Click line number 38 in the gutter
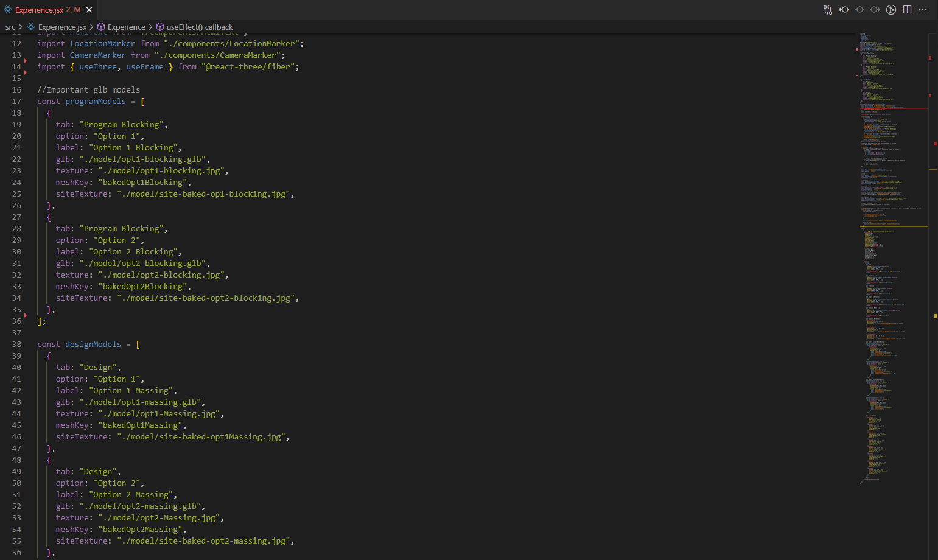938x560 pixels. tap(16, 345)
